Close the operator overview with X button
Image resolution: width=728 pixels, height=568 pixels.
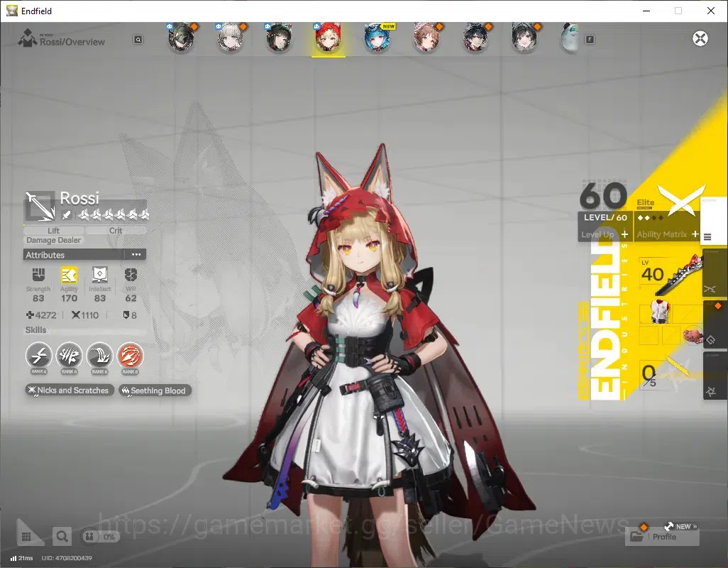700,38
